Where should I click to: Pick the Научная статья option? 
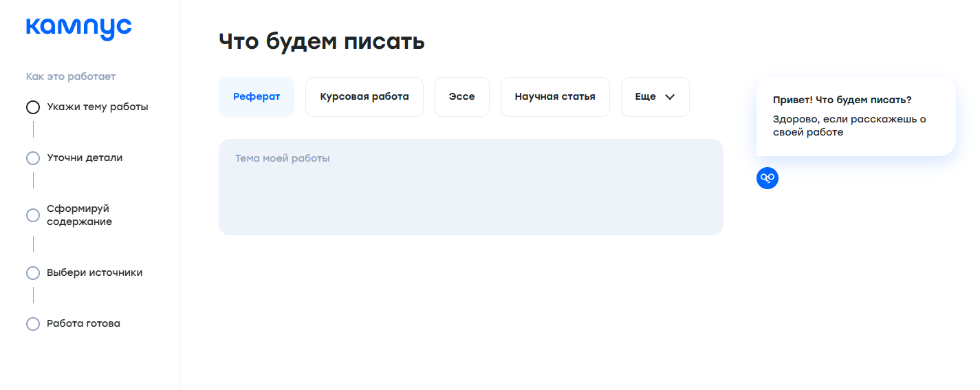click(x=555, y=97)
